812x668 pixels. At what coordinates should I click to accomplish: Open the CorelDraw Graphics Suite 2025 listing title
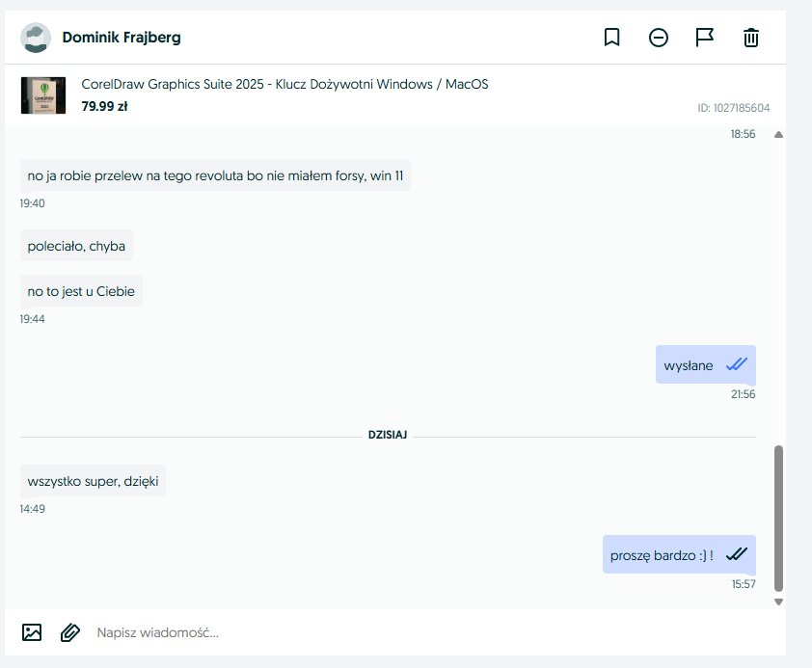pyautogui.click(x=284, y=85)
